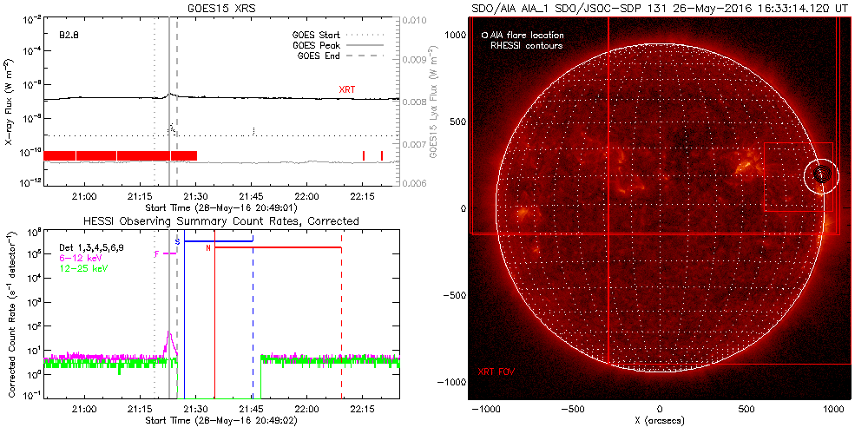Screen dimensions: 868x434
Task: Click the red XRT label in GOES plot
Action: [x=346, y=89]
